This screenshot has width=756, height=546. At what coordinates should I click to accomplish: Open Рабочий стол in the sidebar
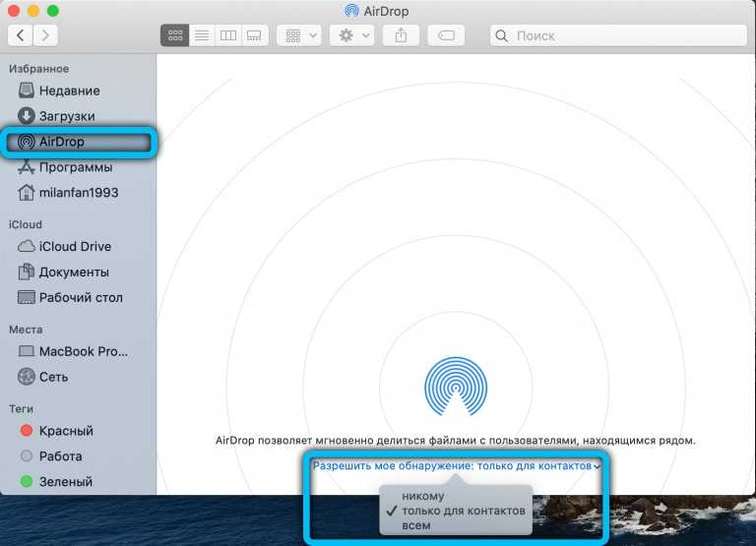79,297
